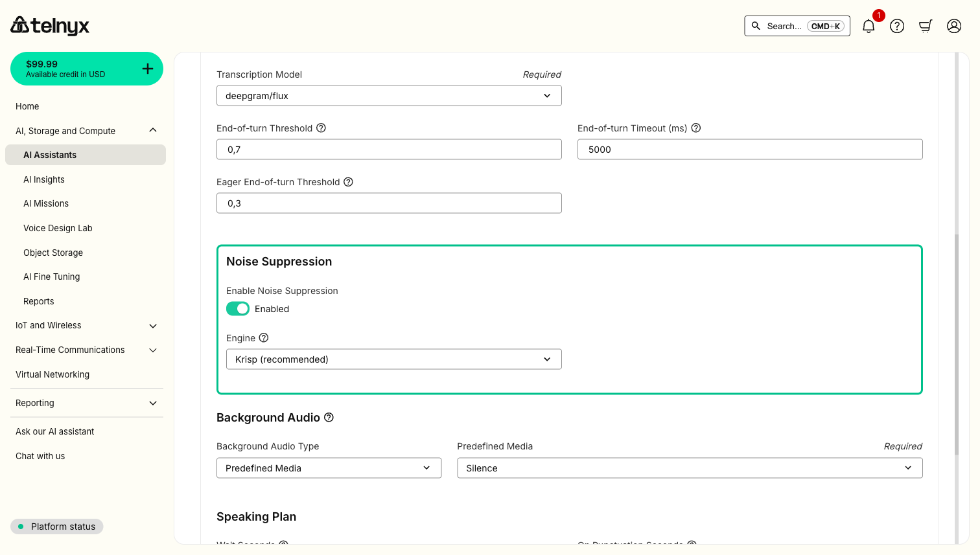Viewport: 980px width, 555px height.
Task: Click the CMD+K shortcut badge
Action: [x=826, y=26]
